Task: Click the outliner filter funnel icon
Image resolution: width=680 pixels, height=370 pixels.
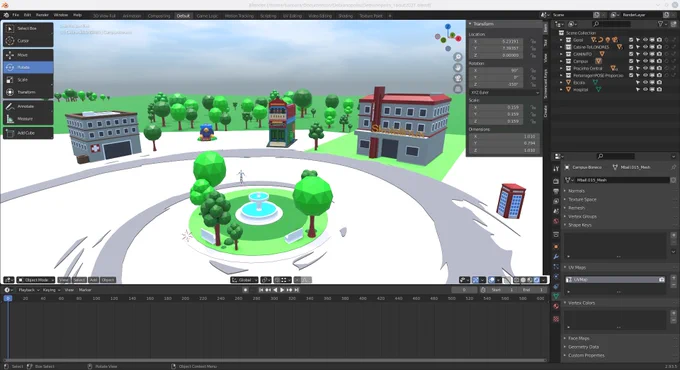Action: coord(660,24)
